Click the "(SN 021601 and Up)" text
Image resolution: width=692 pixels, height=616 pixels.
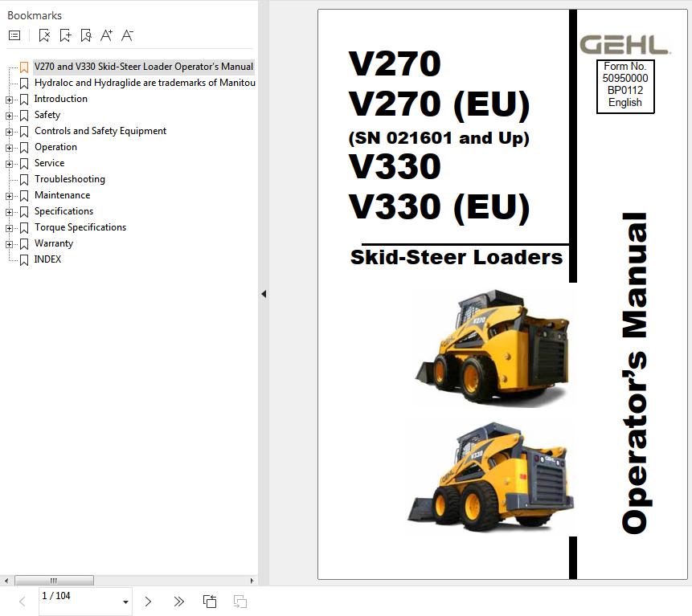[x=439, y=138]
